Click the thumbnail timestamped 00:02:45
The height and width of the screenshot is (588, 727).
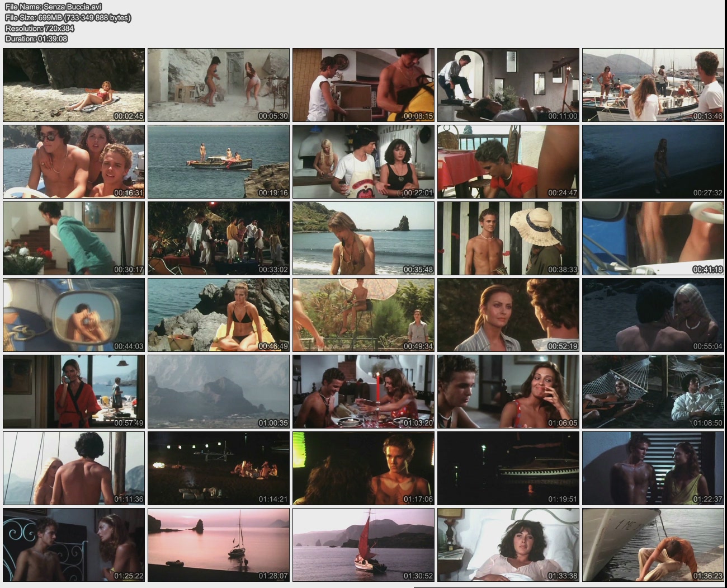74,85
